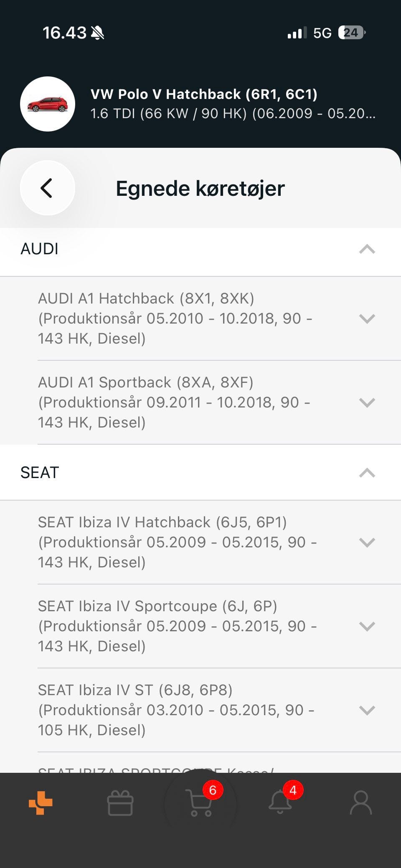Open the user profile tab
401x868 pixels.
coord(360,802)
